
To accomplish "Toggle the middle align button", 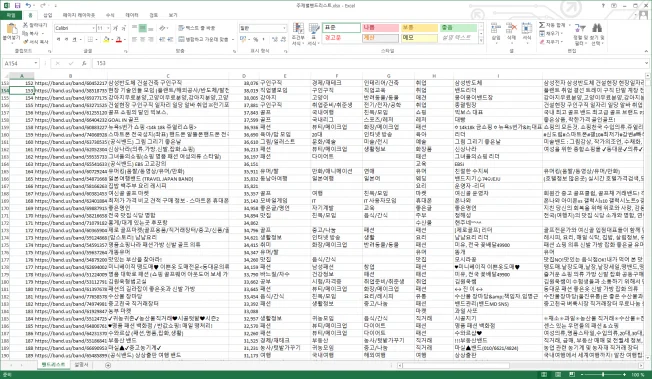I will (x=143, y=28).
